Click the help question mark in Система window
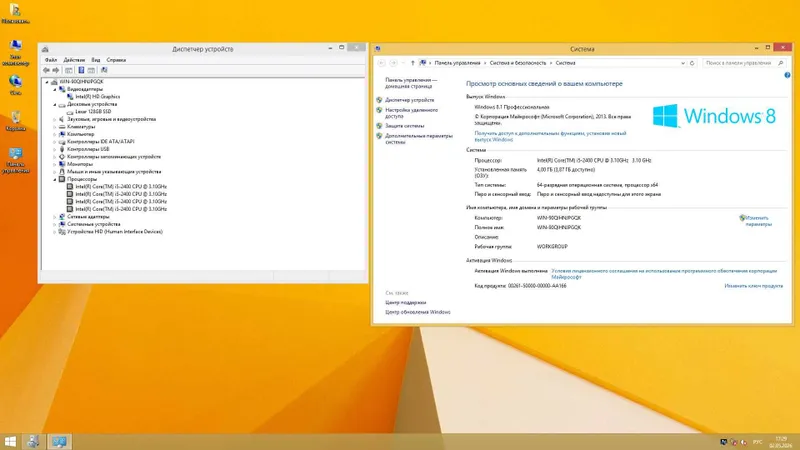The width and height of the screenshot is (800, 450). point(787,75)
